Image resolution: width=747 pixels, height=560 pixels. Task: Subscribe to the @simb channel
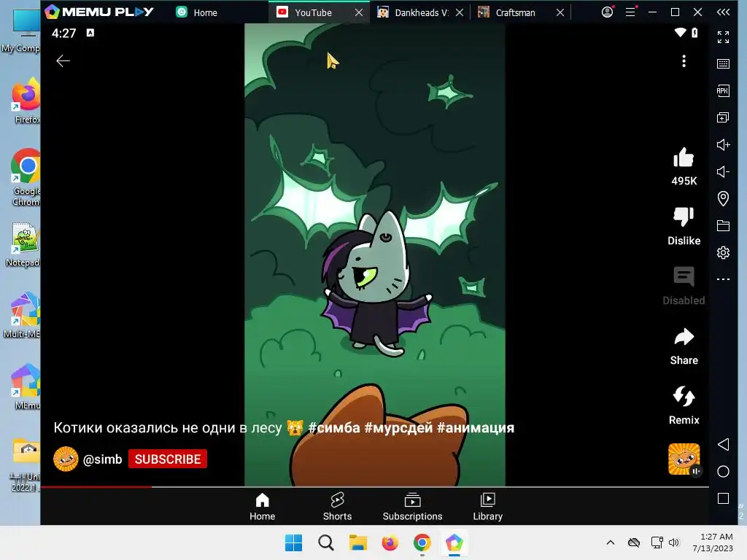168,459
